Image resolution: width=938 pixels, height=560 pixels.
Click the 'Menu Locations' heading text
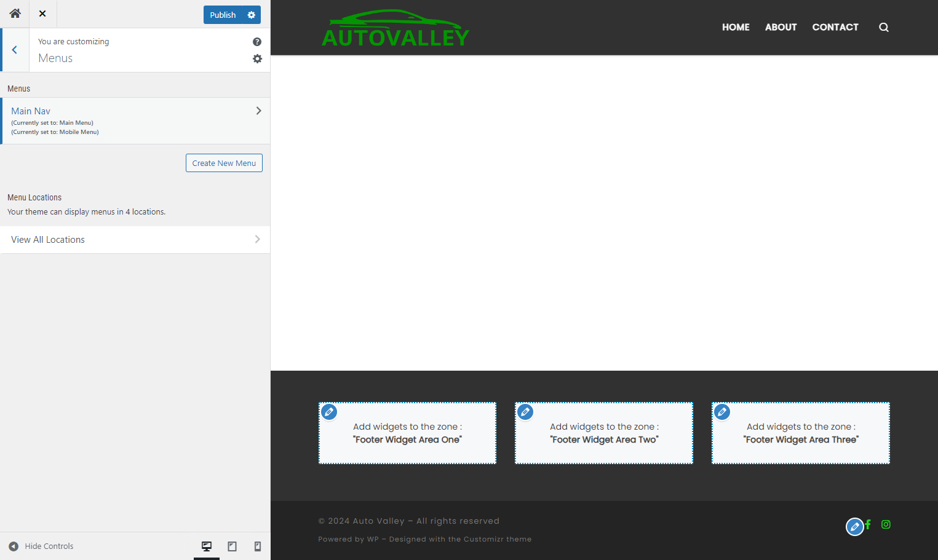pyautogui.click(x=34, y=197)
